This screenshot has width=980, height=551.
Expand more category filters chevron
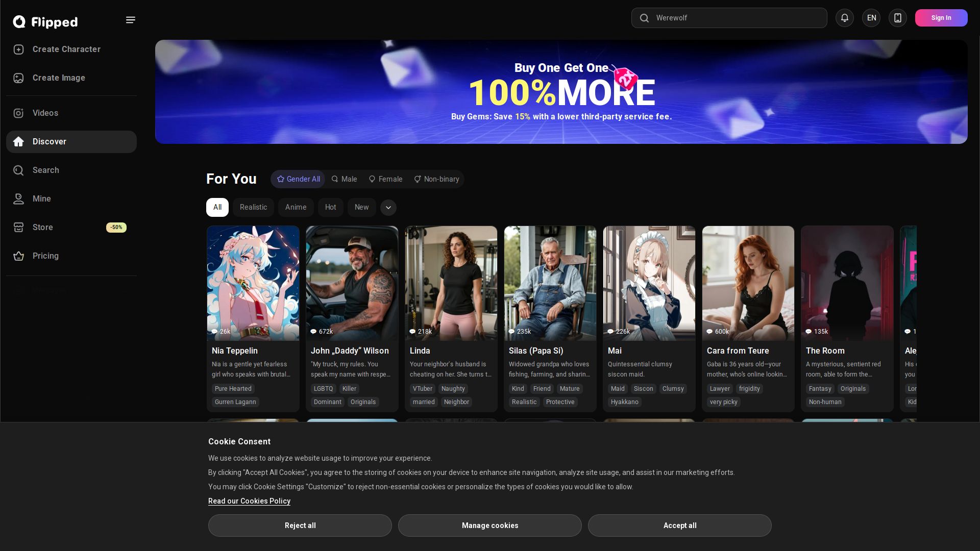click(388, 208)
